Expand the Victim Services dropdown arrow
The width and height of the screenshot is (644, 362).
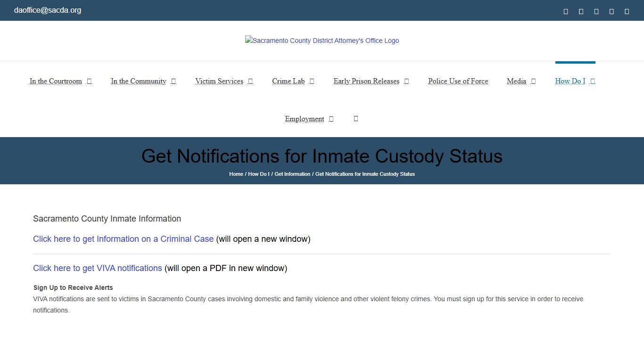[250, 81]
